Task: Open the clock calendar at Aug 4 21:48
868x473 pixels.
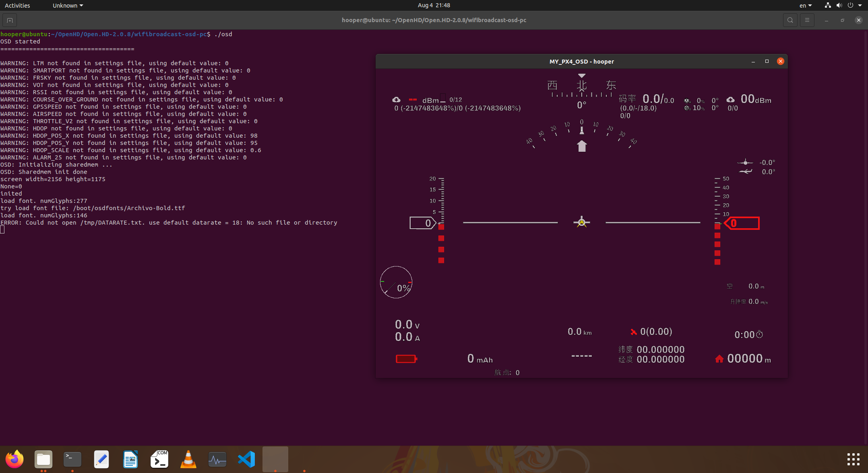Action: pos(434,5)
